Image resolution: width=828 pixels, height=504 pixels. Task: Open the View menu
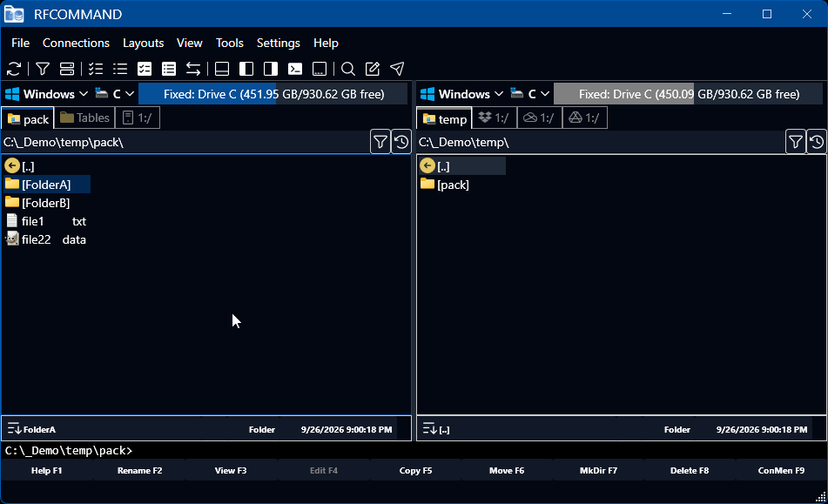(190, 43)
